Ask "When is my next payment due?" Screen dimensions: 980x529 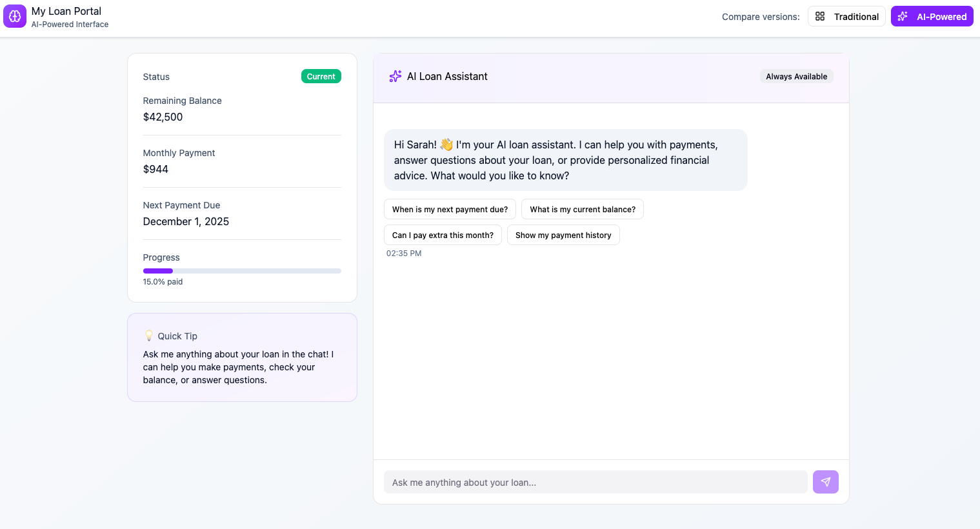pyautogui.click(x=450, y=209)
